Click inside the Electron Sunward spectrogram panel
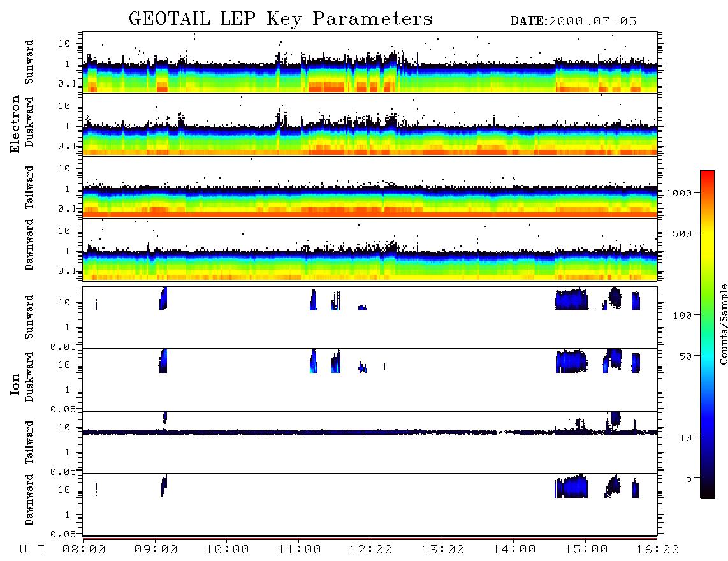728x561 pixels. click(x=370, y=62)
